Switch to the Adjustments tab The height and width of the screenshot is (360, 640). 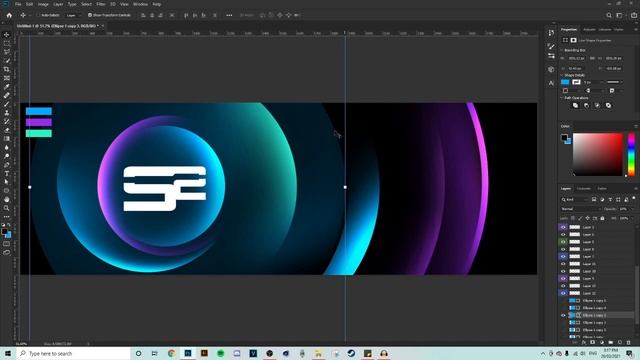coord(589,29)
